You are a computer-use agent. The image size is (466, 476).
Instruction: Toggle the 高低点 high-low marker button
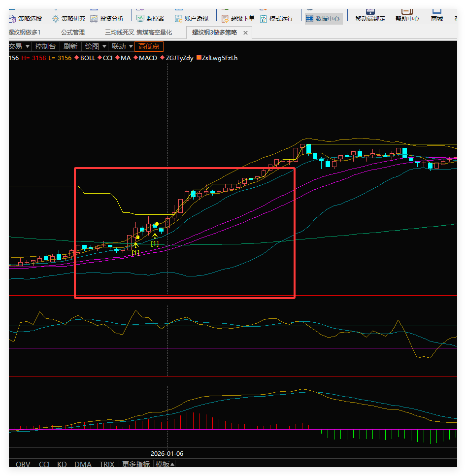[148, 46]
